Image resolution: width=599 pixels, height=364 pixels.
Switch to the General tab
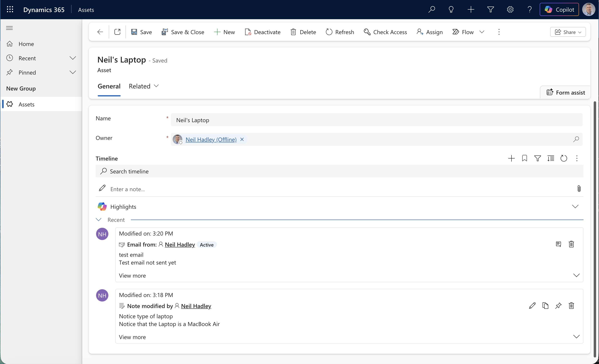(x=109, y=86)
